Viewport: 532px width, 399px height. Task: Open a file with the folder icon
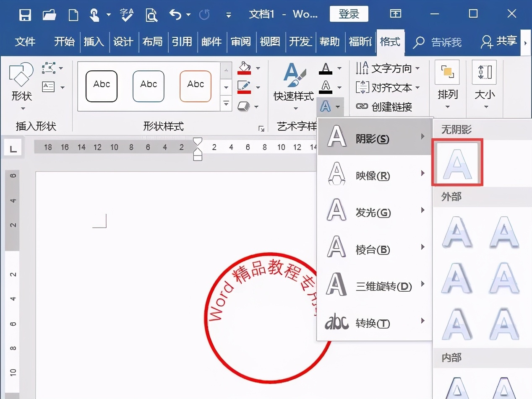click(50, 15)
